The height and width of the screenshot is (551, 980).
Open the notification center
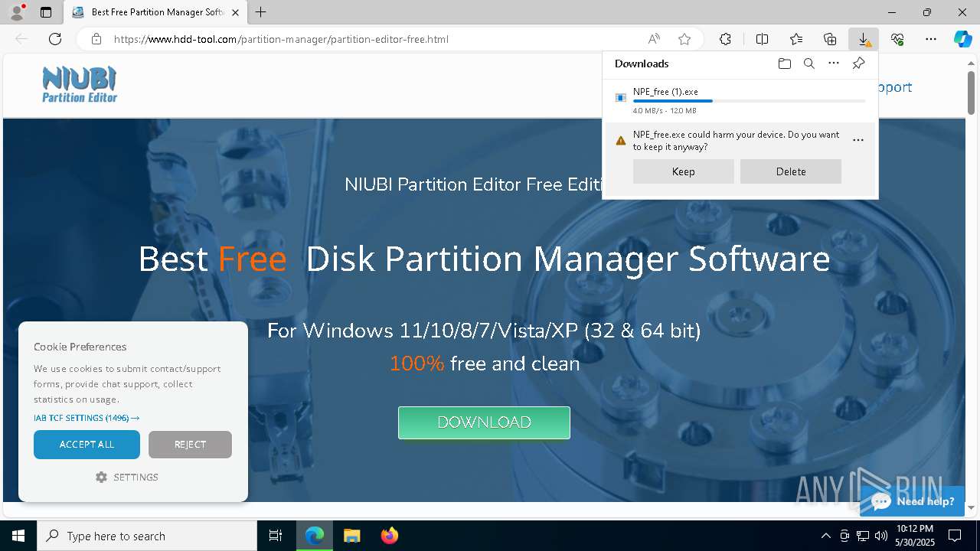(x=955, y=536)
